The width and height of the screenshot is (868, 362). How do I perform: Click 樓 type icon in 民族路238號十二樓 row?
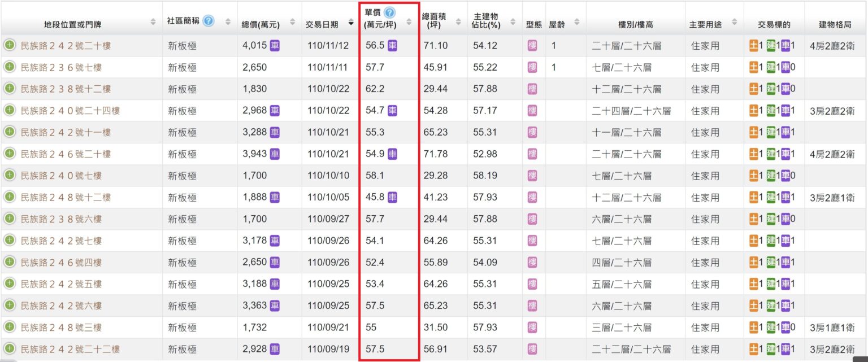coord(532,89)
